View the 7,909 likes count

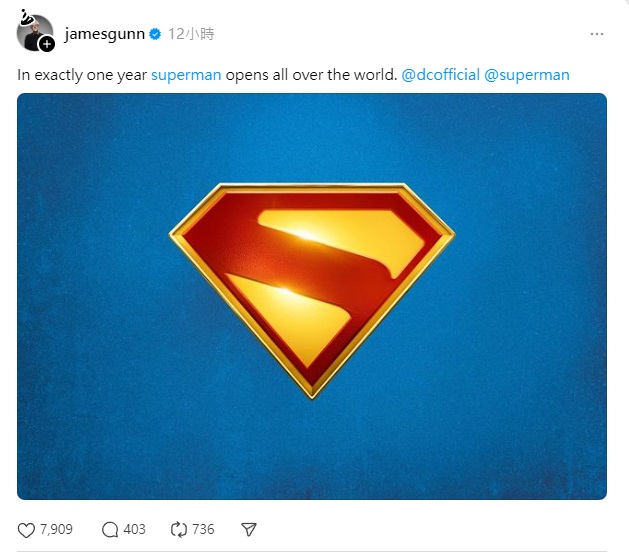[56, 530]
